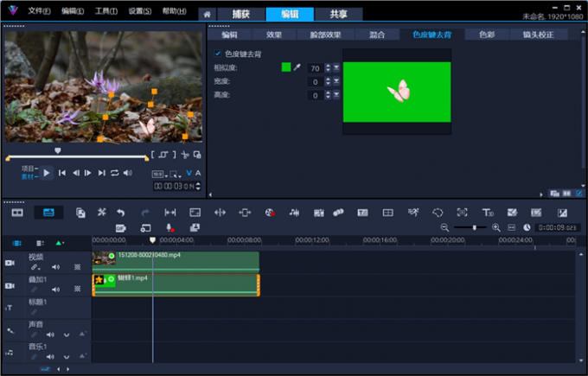
Task: Zoom in the timeline
Action: pyautogui.click(x=495, y=227)
